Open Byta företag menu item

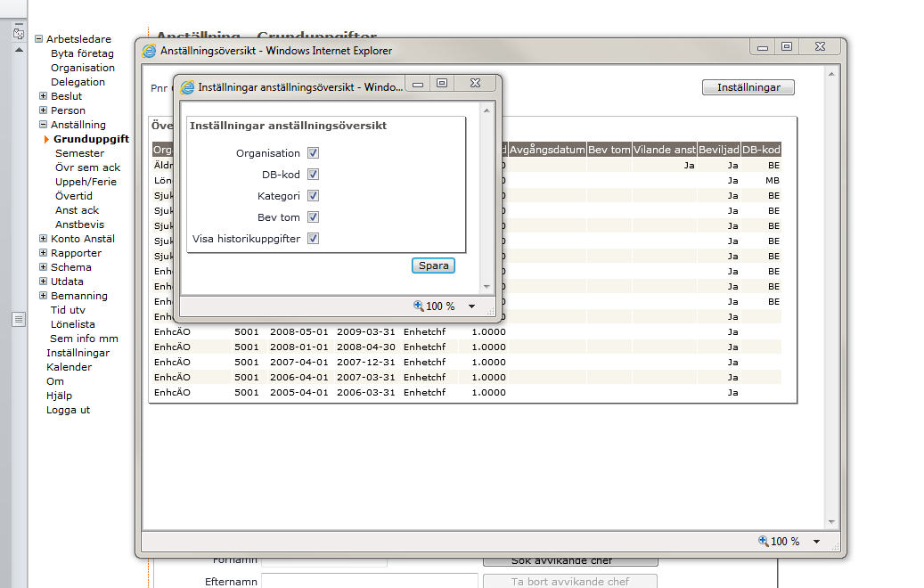tap(82, 53)
